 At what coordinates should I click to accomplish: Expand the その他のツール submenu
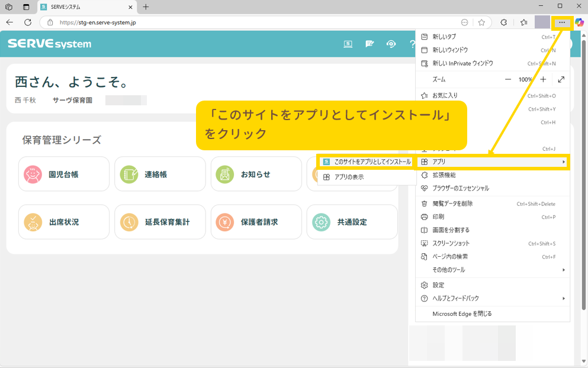tap(493, 270)
